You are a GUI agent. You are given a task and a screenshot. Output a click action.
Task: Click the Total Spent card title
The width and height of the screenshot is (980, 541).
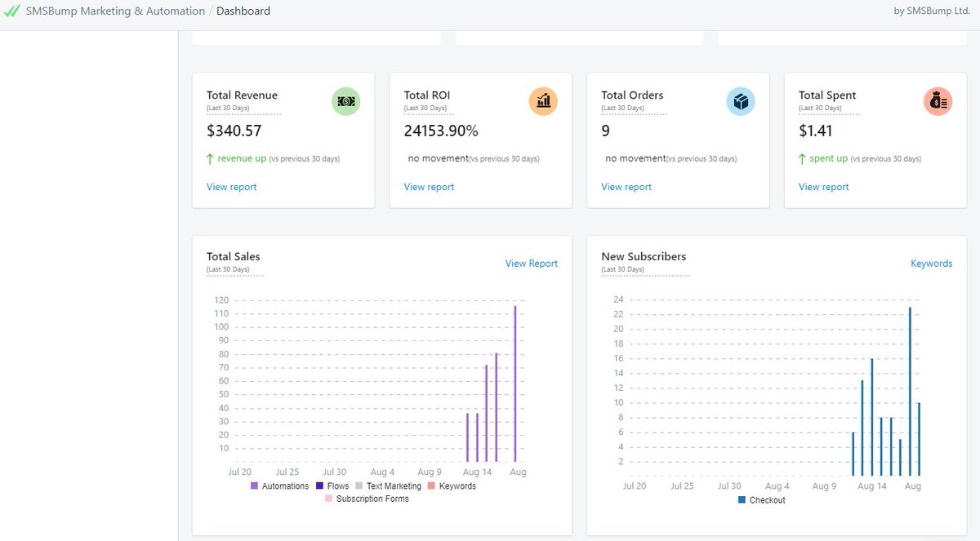tap(826, 95)
